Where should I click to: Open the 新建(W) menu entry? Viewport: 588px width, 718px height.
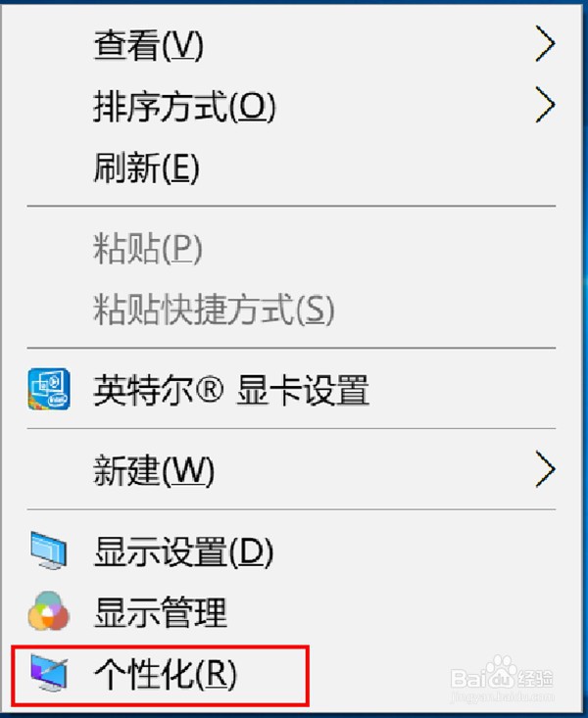[x=291, y=470]
